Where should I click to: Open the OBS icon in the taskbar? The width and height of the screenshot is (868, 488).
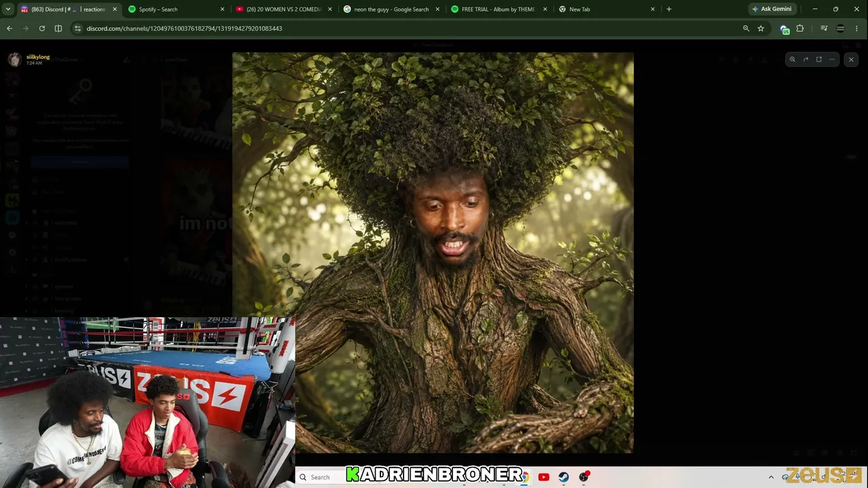[x=584, y=477]
